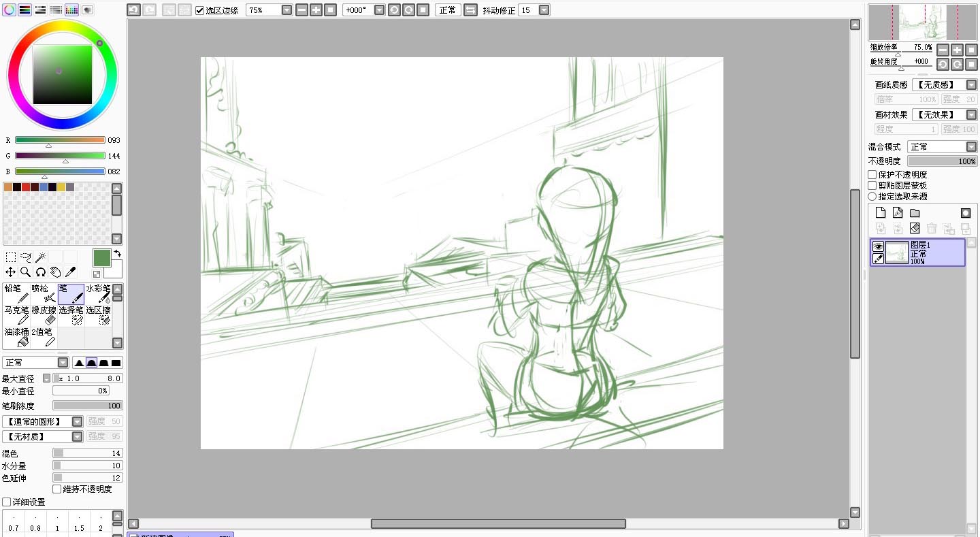
Task: Select 指定选取来源 radio button
Action: [872, 197]
